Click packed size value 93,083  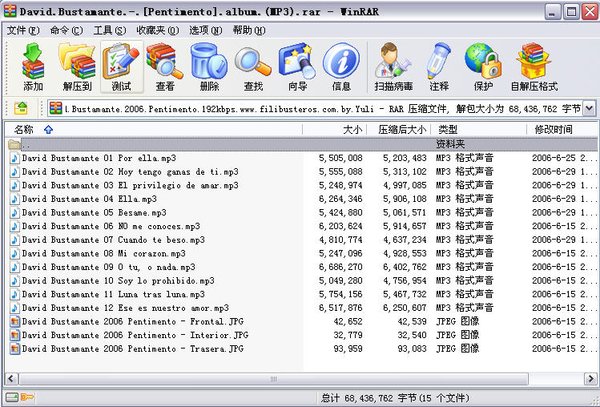412,349
